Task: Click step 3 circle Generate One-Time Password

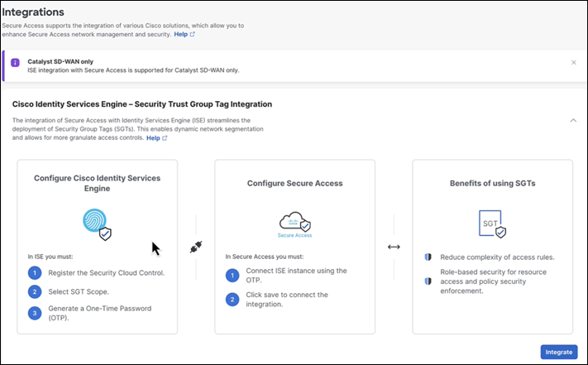Action: (x=35, y=313)
